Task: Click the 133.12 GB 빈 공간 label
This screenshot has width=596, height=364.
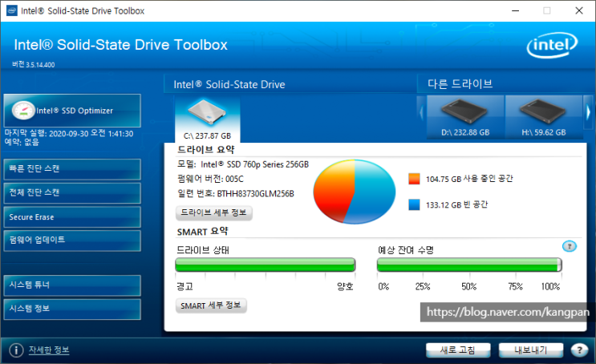Action: (x=457, y=204)
